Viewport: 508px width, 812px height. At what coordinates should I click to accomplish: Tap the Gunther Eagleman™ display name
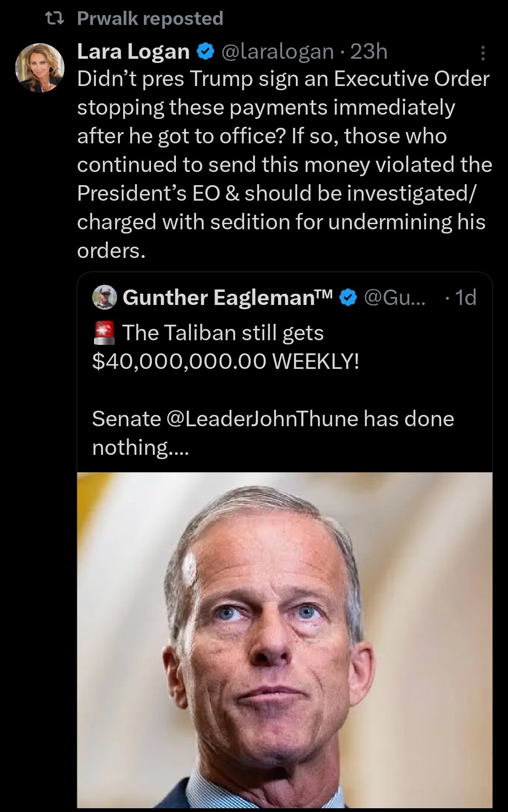coord(227,297)
